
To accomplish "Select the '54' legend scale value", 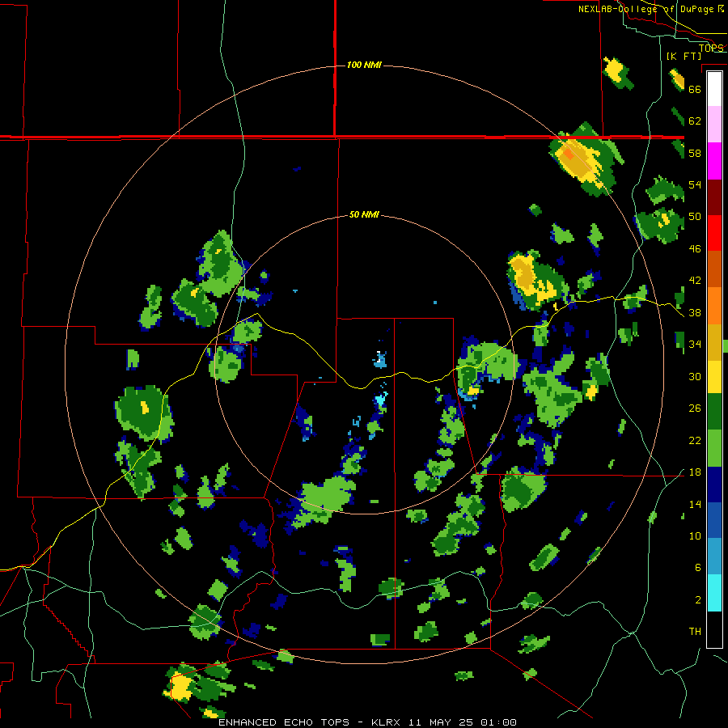I will pos(695,184).
